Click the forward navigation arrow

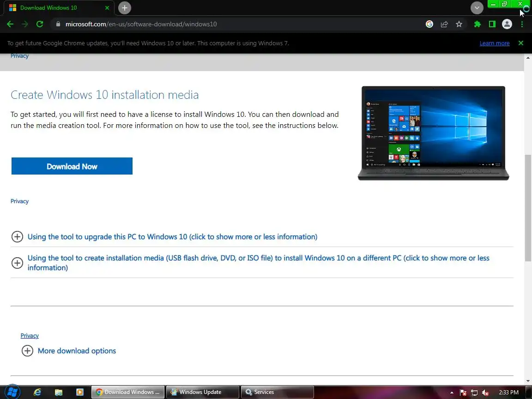[25, 24]
